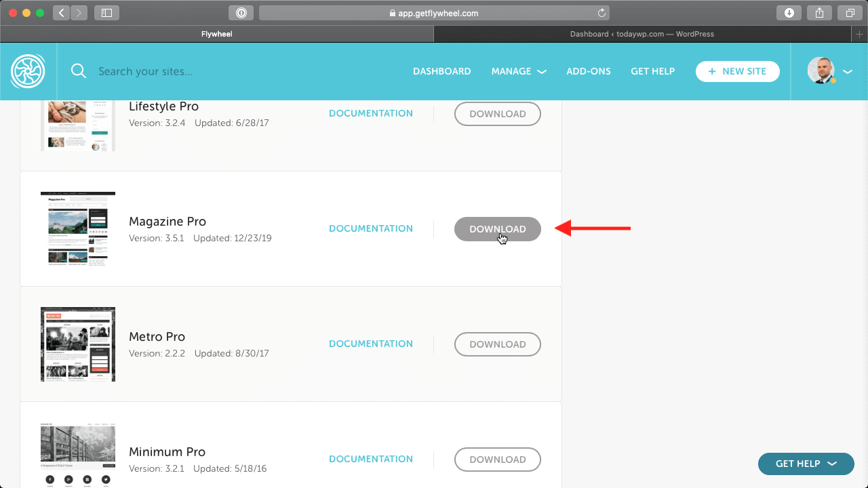This screenshot has height=488, width=868.
Task: Download the Minimum Pro theme
Action: [x=498, y=460]
